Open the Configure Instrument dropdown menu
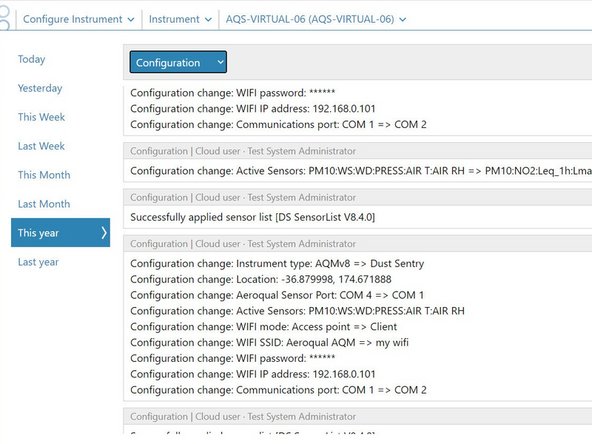This screenshot has width=592, height=444. click(x=79, y=19)
